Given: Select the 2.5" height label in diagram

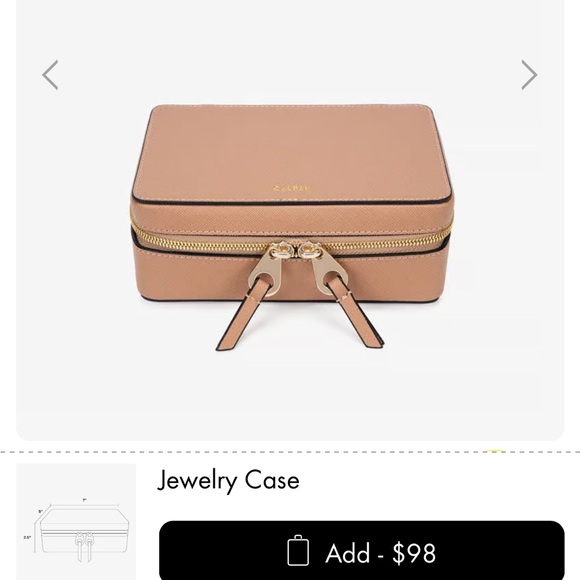Looking at the screenshot, I should click(x=28, y=537).
